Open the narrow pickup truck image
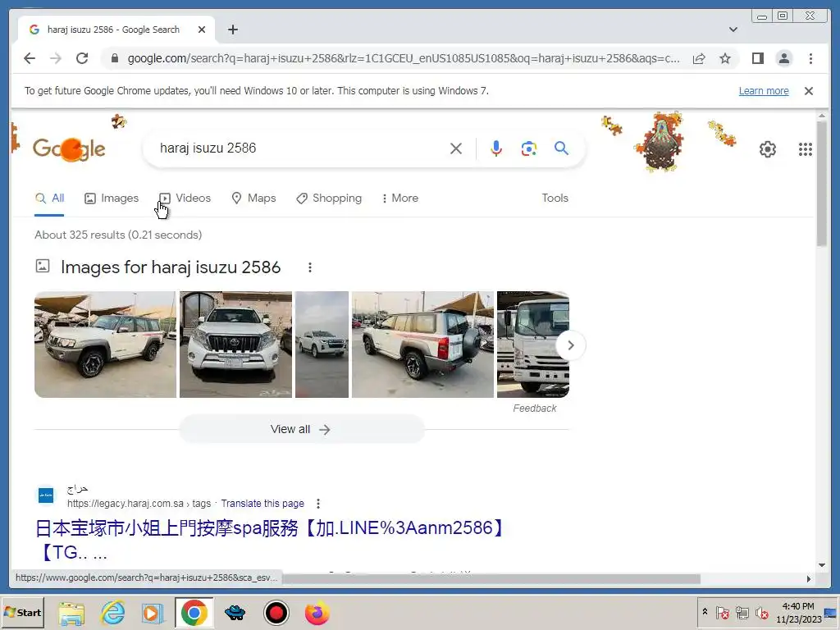 [322, 345]
